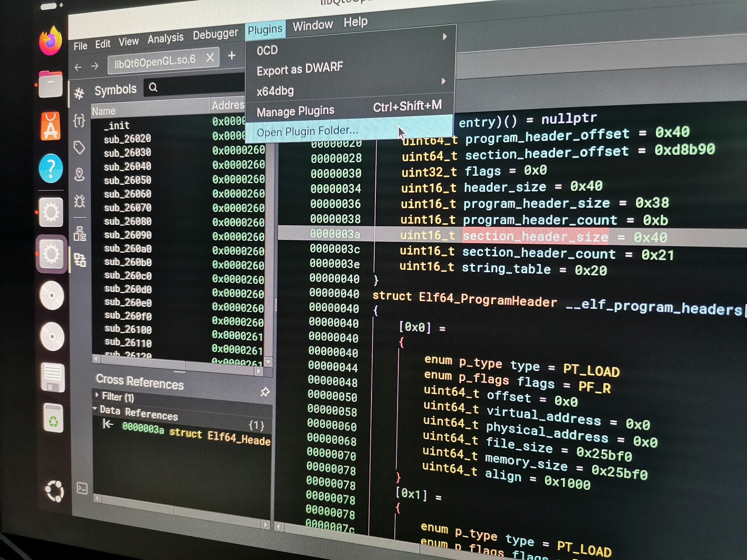
Task: Open the Debugger menu
Action: click(215, 35)
